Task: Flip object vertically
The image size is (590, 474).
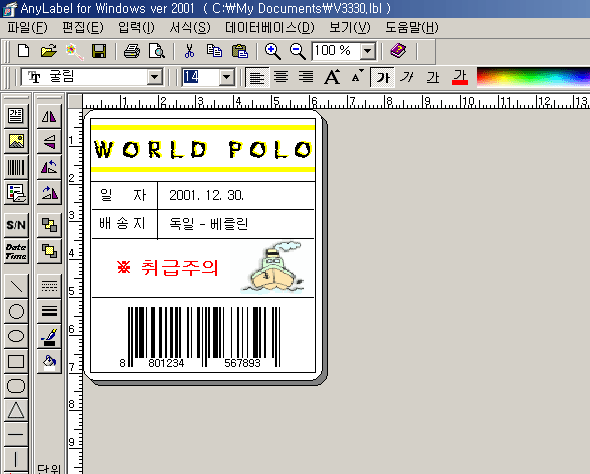Action: coord(49,141)
